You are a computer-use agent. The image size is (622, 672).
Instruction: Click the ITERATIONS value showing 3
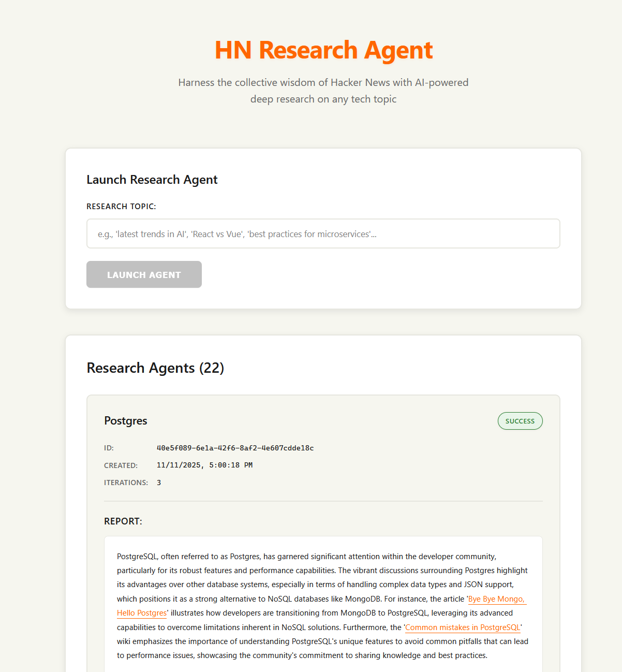[x=159, y=483]
